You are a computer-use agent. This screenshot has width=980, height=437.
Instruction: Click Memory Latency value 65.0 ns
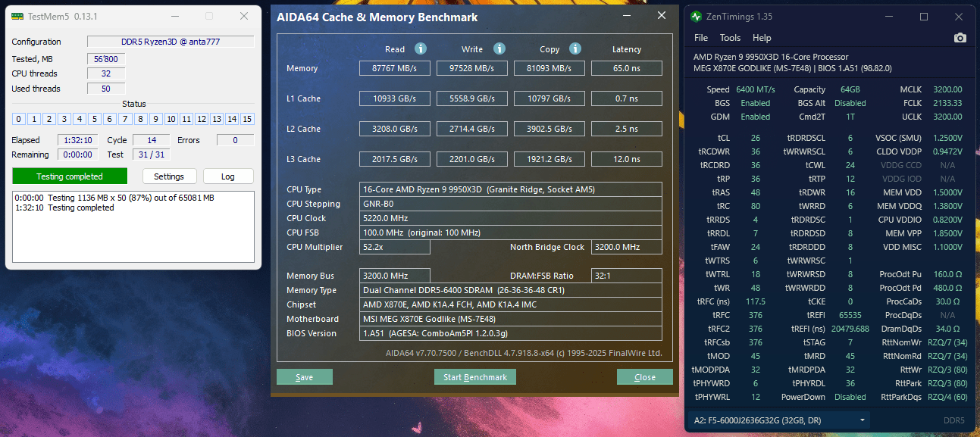click(x=627, y=68)
